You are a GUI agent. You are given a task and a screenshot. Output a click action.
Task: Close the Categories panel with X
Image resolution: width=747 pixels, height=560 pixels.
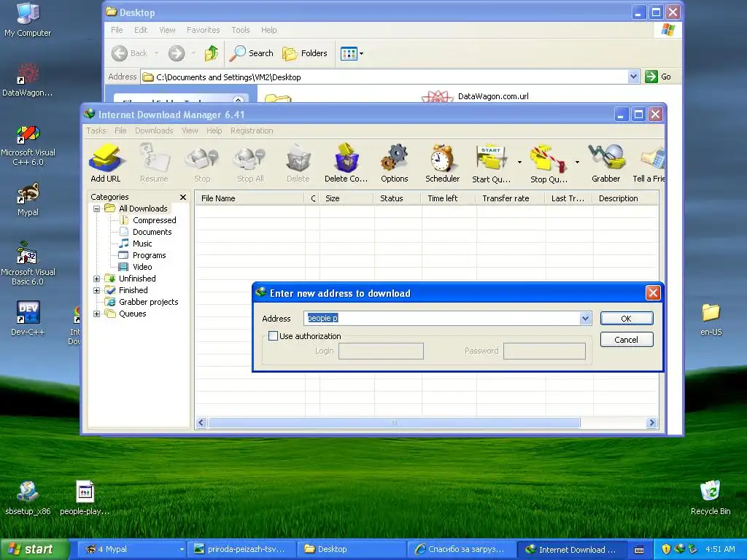(183, 197)
